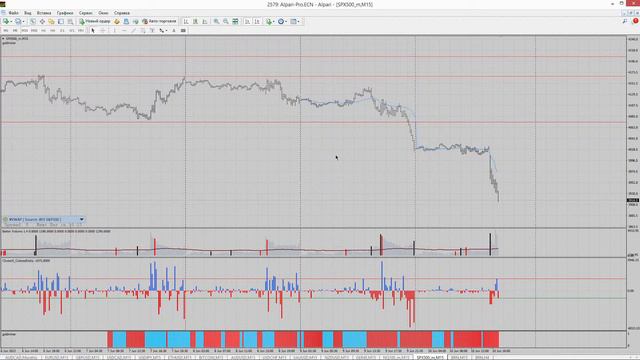The image size is (640, 360).
Task: Select the Arrows drawing tool
Action: pos(162,31)
